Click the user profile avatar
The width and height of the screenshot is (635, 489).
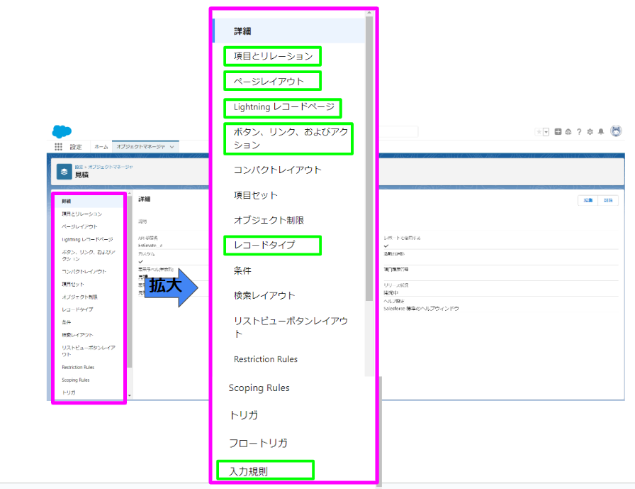[x=615, y=131]
